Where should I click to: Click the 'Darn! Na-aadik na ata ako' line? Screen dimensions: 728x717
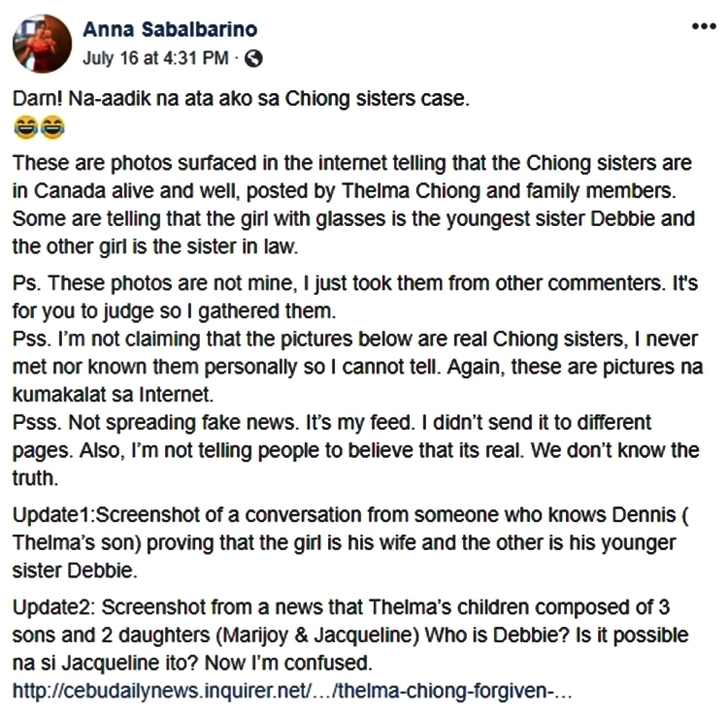click(241, 99)
